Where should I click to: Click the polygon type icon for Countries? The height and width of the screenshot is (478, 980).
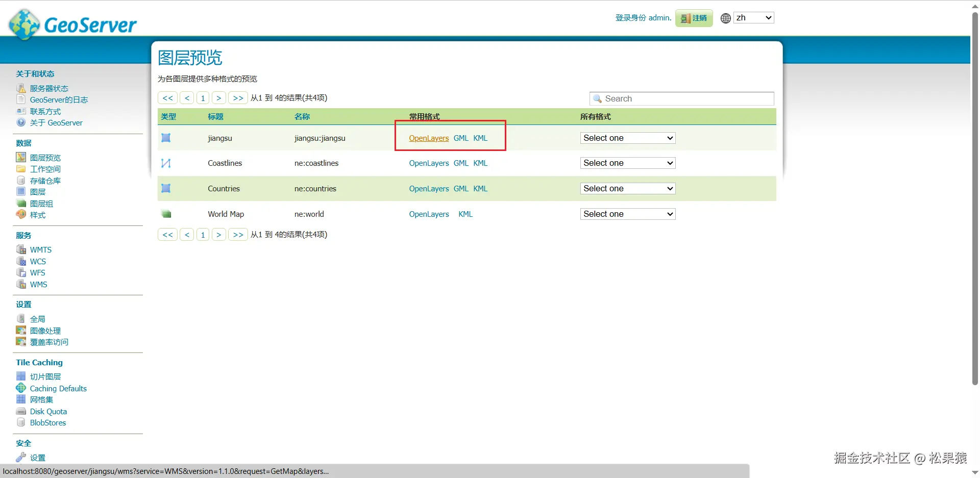pos(166,188)
